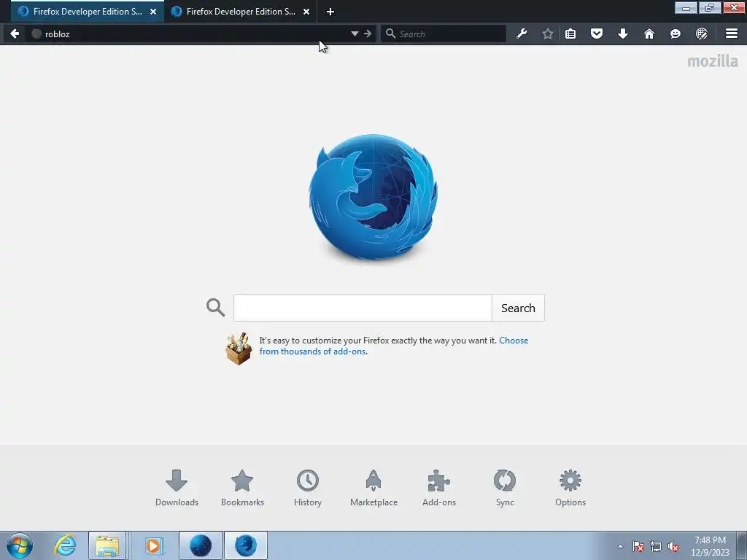The image size is (747, 560).
Task: Go back with the back arrow
Action: (x=15, y=34)
